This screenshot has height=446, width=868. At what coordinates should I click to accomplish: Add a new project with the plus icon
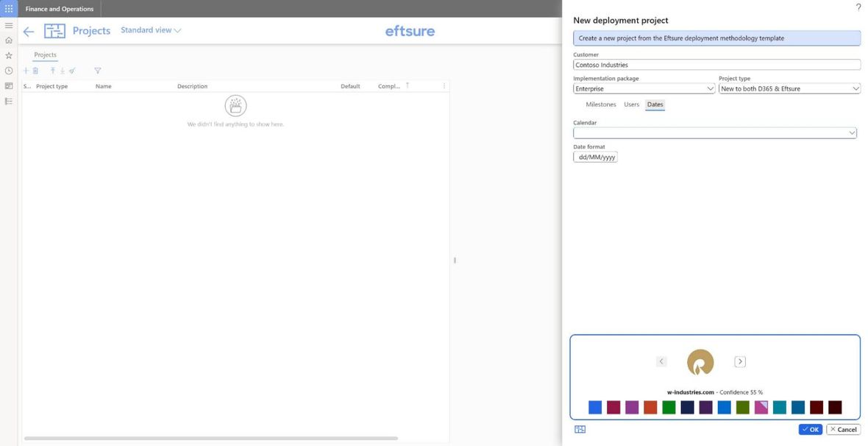26,71
